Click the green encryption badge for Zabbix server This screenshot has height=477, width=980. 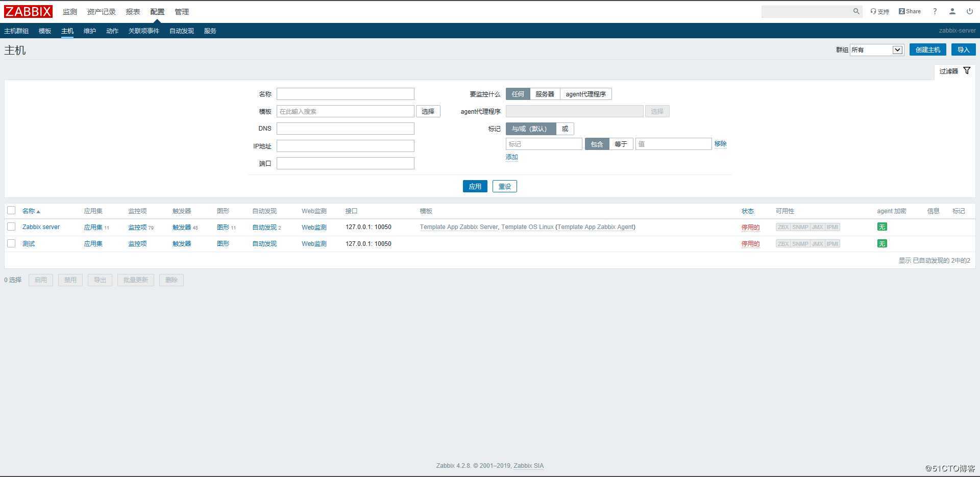882,227
